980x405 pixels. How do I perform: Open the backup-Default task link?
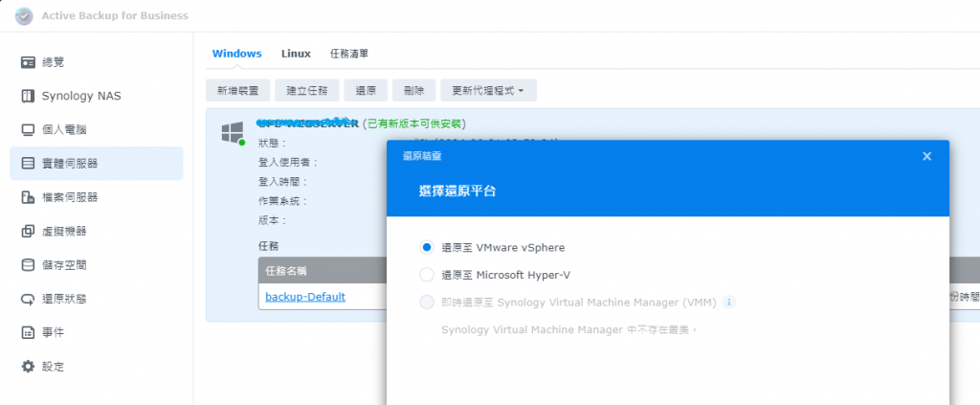(305, 296)
